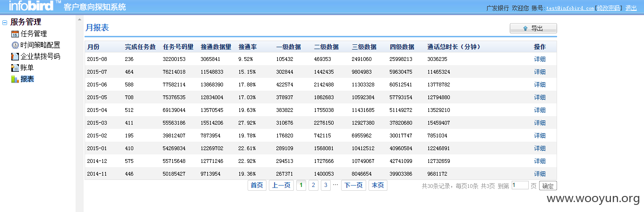Click the 完成任务数 column header
This screenshot has height=212, width=644.
[x=140, y=47]
